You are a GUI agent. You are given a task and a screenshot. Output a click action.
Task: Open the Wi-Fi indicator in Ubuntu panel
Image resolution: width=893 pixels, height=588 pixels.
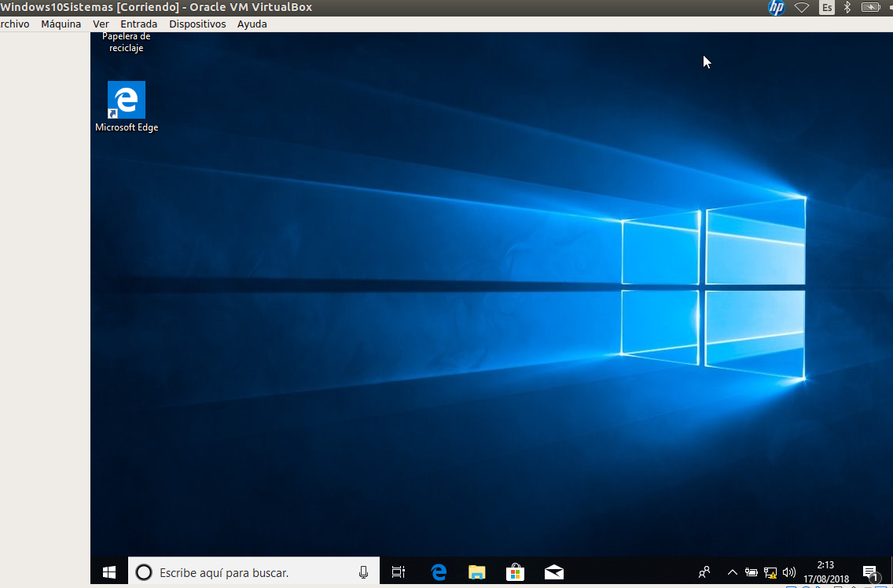pos(802,7)
